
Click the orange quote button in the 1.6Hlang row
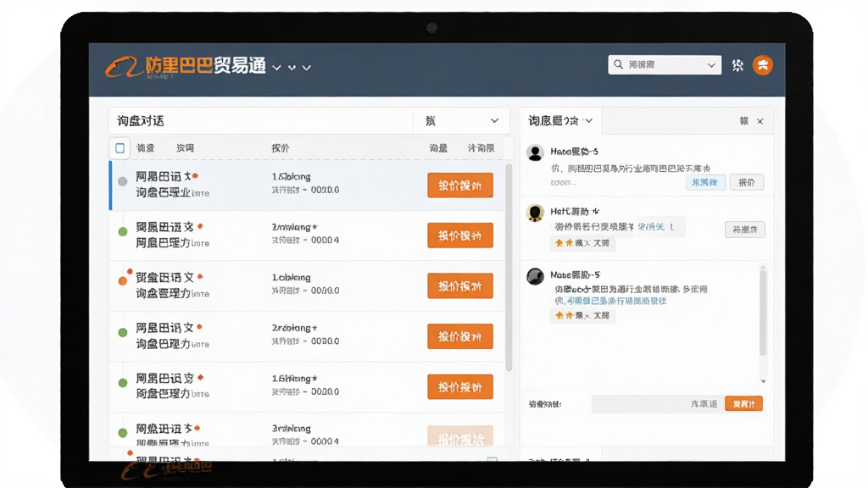tap(460, 386)
